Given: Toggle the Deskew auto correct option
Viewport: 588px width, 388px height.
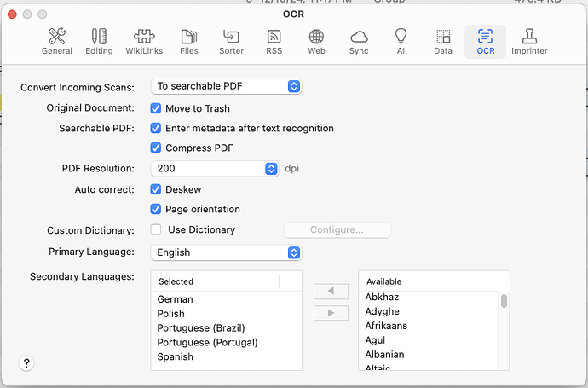Looking at the screenshot, I should point(156,189).
